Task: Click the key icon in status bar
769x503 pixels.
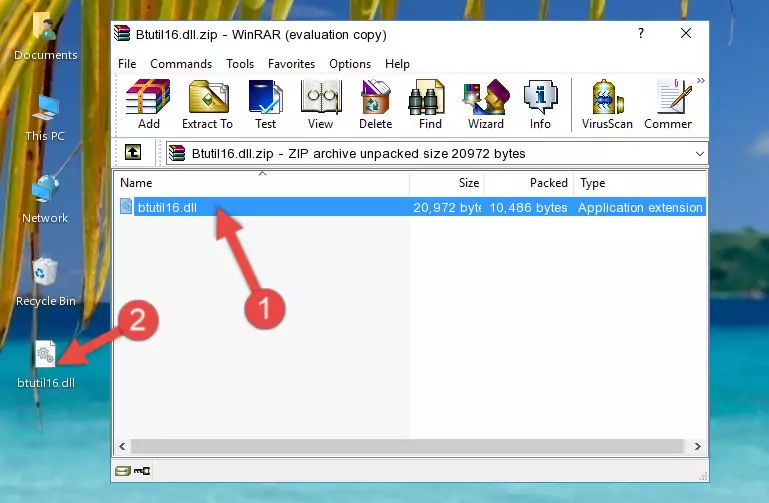Action: pyautogui.click(x=142, y=471)
